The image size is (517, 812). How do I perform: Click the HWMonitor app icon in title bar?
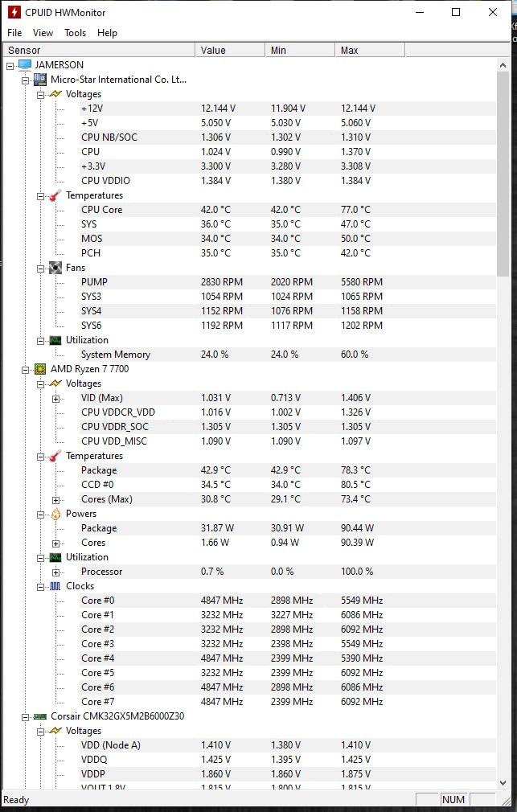point(14,12)
